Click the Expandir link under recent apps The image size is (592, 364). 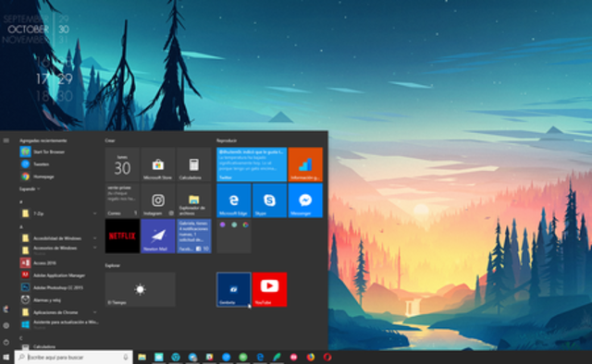pos(30,188)
